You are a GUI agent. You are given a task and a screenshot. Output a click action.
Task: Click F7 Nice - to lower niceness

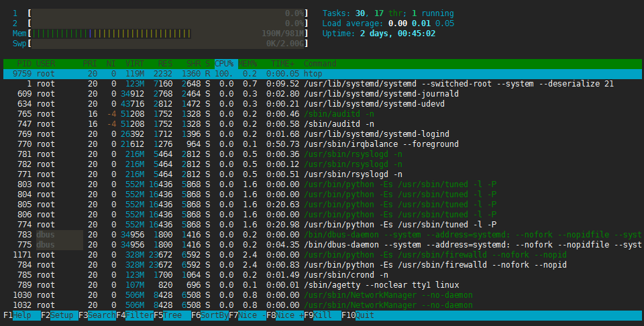(248, 315)
